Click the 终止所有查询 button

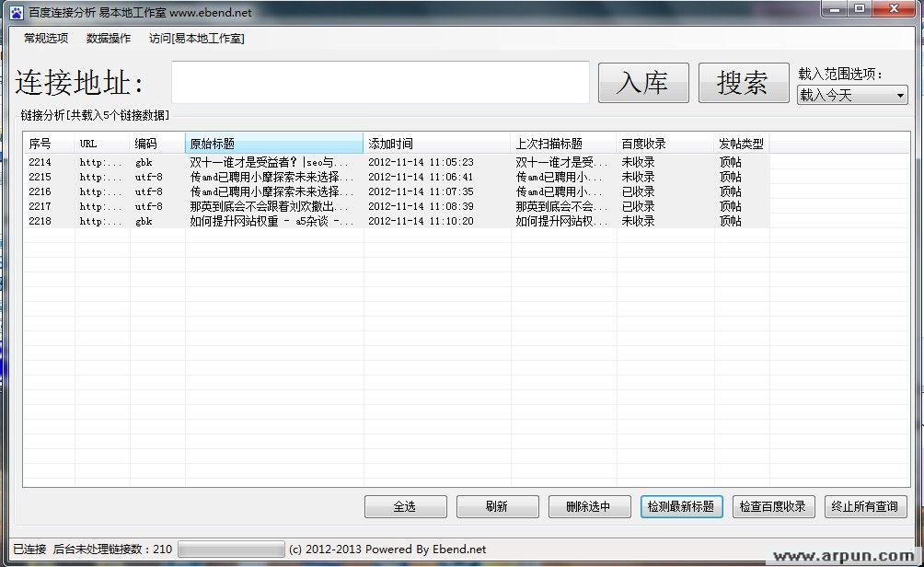pos(865,506)
